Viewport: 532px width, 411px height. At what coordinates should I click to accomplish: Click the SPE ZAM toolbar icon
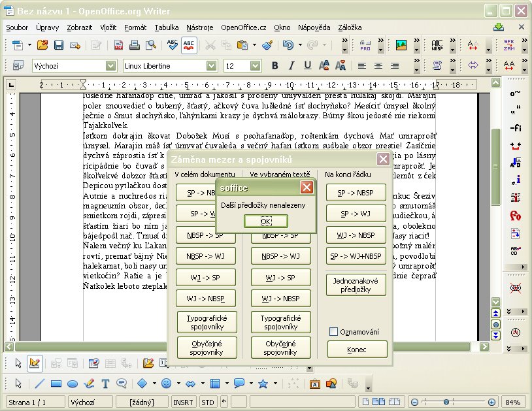pos(509,45)
